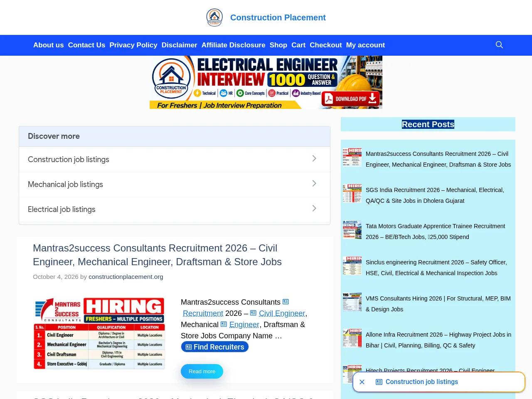Open My account page
This screenshot has height=399, width=532.
[365, 45]
